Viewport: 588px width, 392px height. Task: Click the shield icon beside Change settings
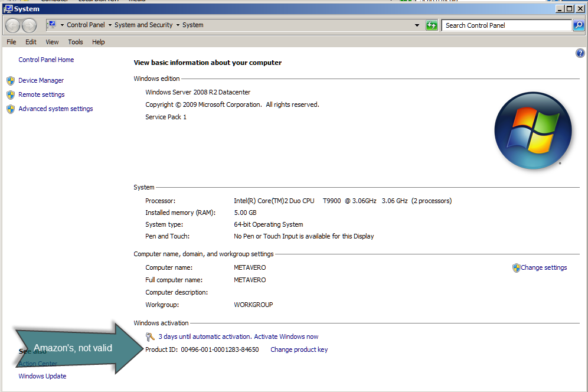coord(516,268)
